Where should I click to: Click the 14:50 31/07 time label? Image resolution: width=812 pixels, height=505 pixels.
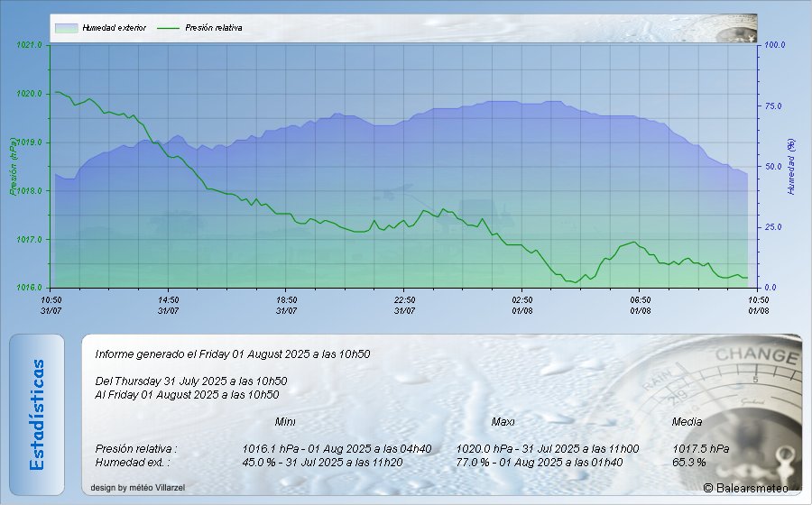coord(169,306)
